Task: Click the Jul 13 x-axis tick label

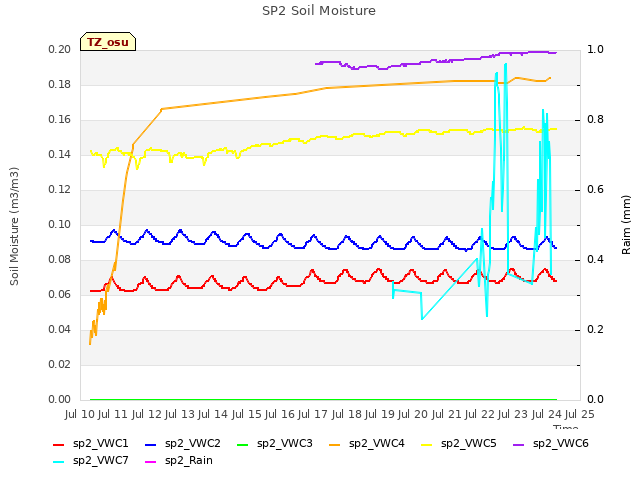Action: pos(181,414)
